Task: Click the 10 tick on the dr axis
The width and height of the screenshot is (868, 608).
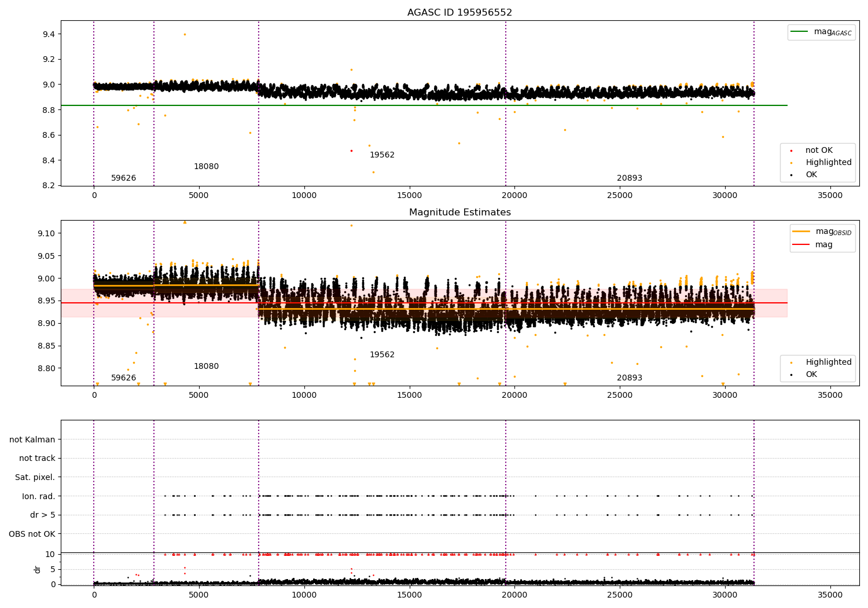Action: coord(50,554)
